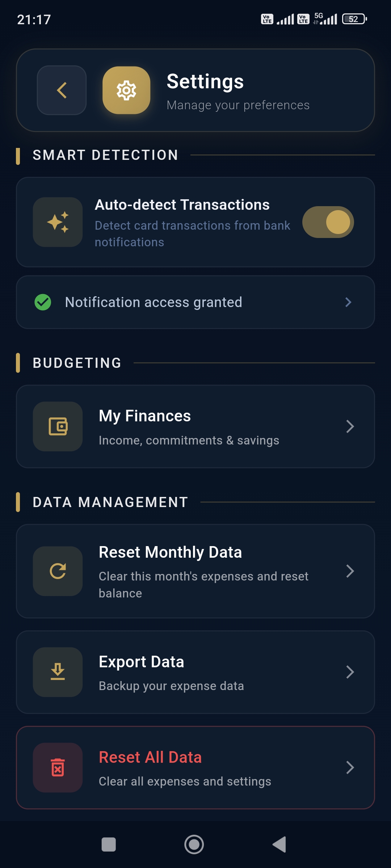391x868 pixels.
Task: Tap the sparkle auto-detect icon
Action: click(58, 222)
